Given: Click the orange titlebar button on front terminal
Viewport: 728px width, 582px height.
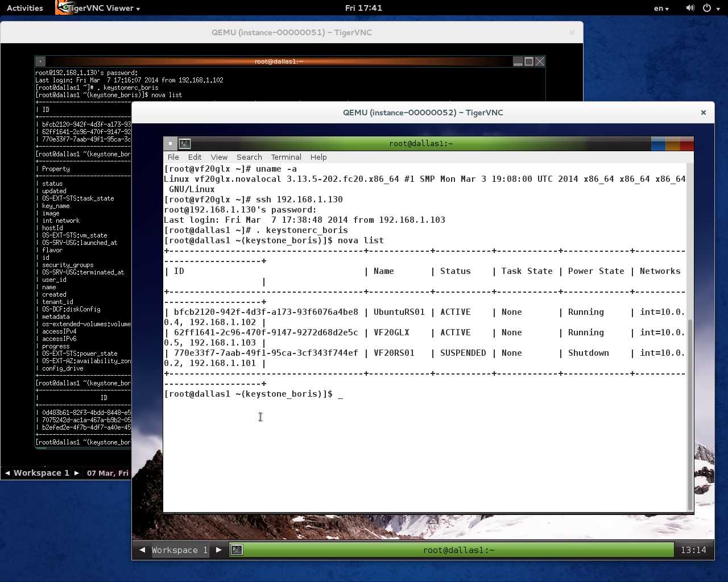Looking at the screenshot, I should click(672, 143).
